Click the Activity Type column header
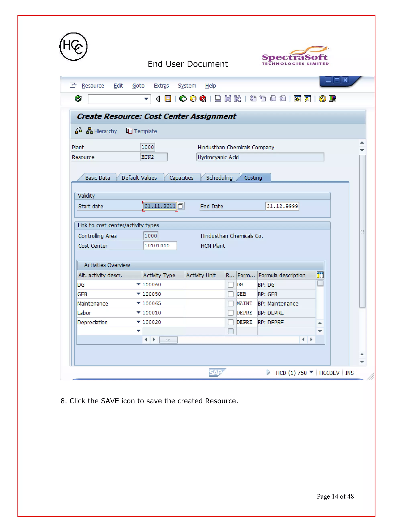 [163, 275]
